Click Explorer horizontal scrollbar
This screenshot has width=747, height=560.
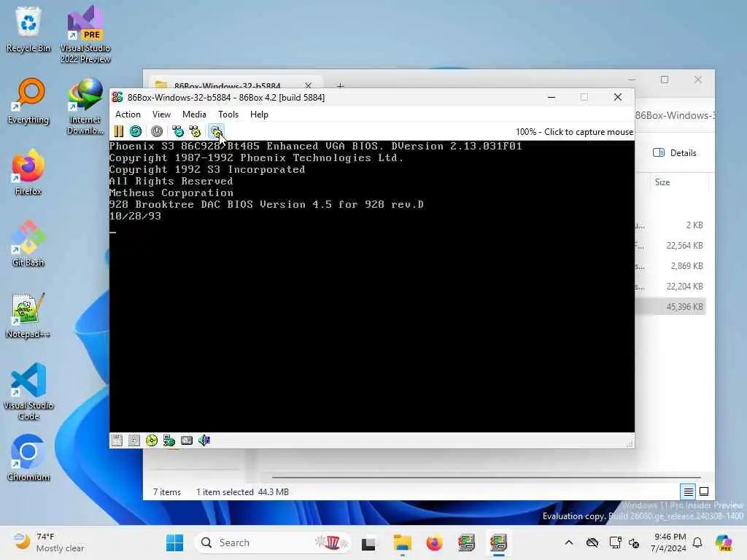pos(486,477)
